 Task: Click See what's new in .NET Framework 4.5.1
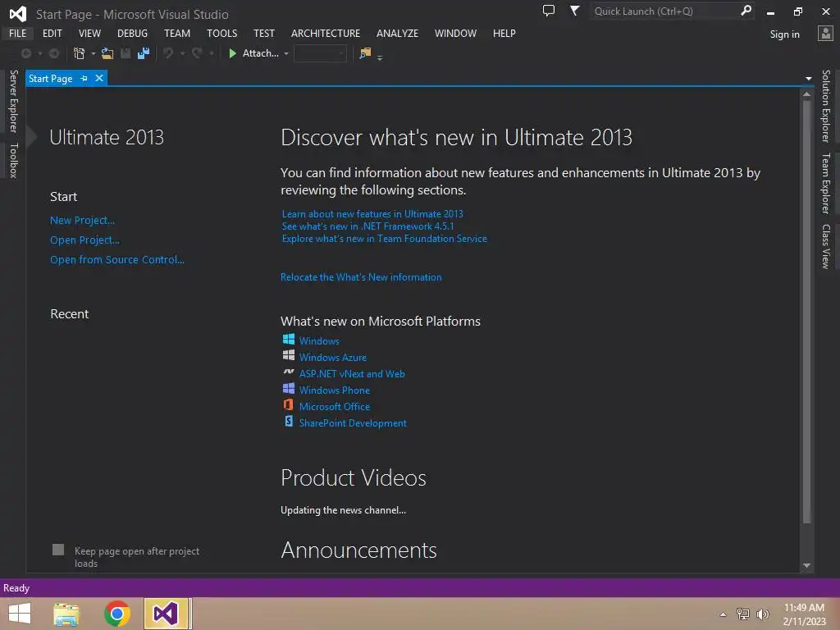pyautogui.click(x=367, y=226)
